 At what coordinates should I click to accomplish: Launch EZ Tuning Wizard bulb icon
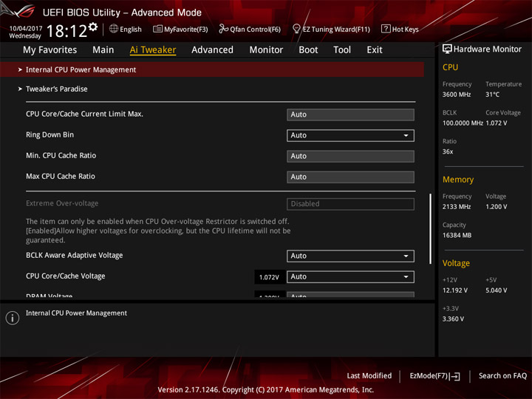pos(296,29)
